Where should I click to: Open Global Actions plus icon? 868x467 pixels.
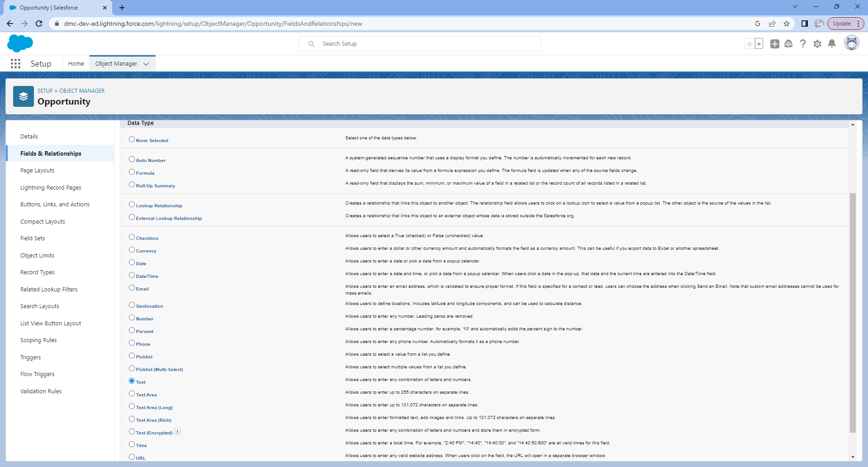tap(774, 44)
